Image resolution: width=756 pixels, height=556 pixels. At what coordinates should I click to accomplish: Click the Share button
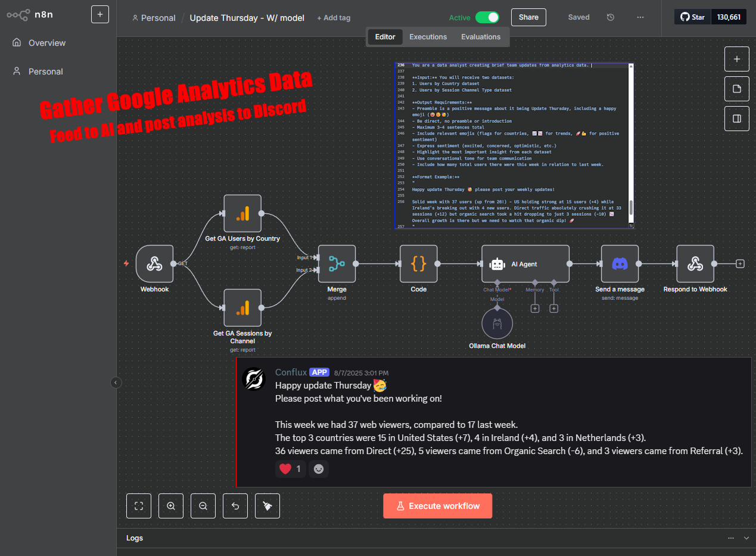point(528,17)
